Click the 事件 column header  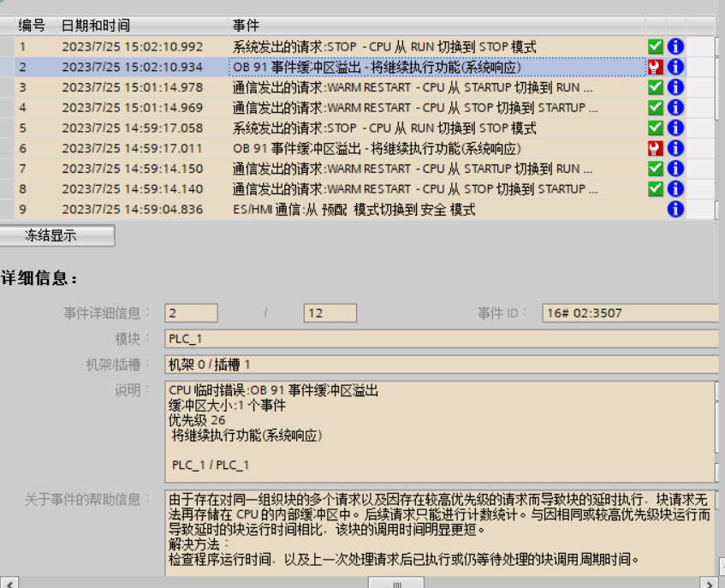246,26
